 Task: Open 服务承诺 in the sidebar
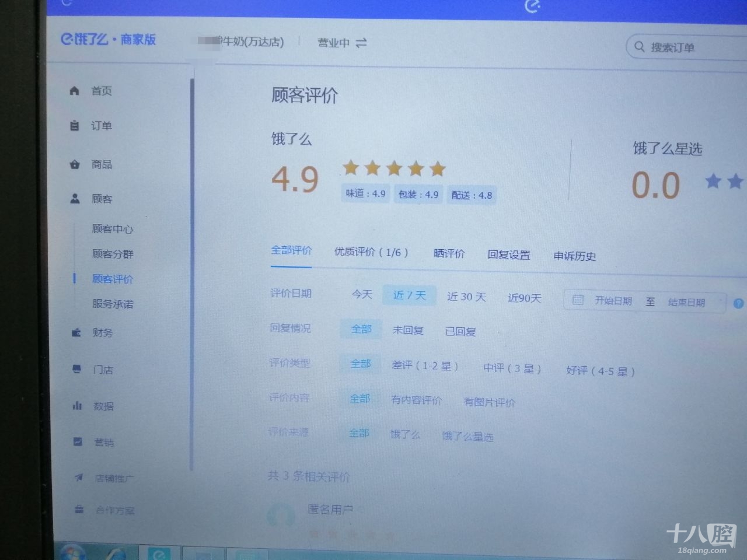pyautogui.click(x=113, y=304)
